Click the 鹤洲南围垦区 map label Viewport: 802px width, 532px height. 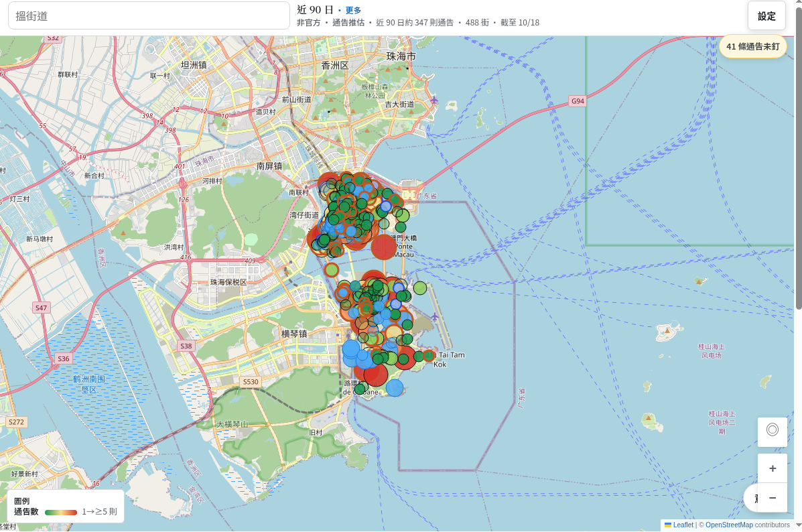(x=89, y=384)
